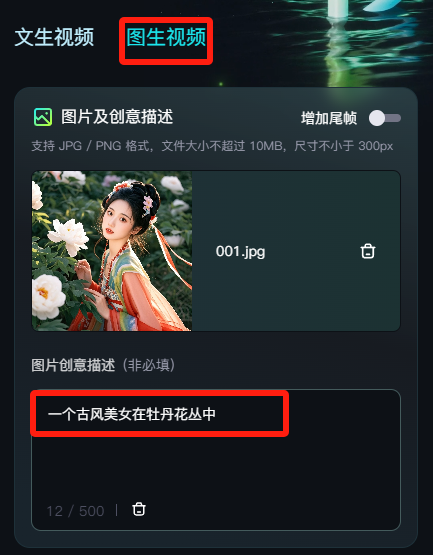Image resolution: width=433 pixels, height=555 pixels.
Task: Click the 增加尾帧 label text
Action: 329,118
